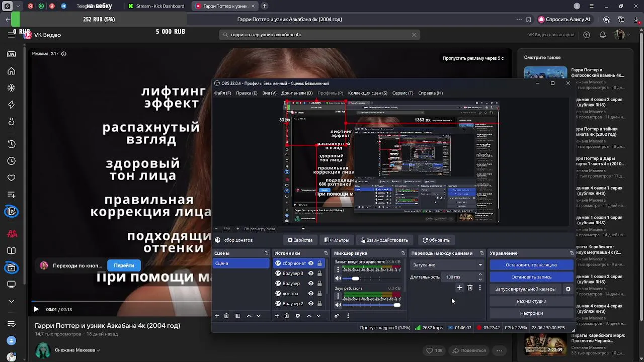Hide the донаты source with eye icon

(x=311, y=294)
